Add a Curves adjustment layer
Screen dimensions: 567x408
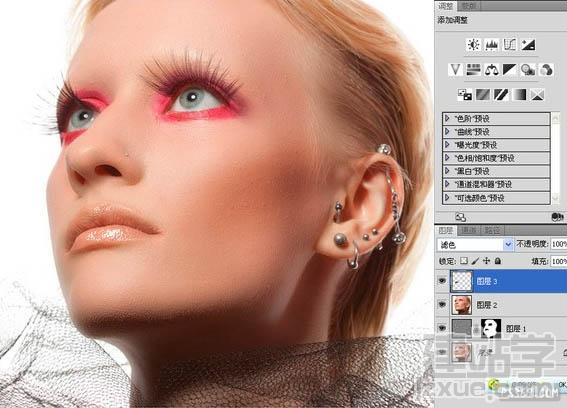click(x=510, y=45)
